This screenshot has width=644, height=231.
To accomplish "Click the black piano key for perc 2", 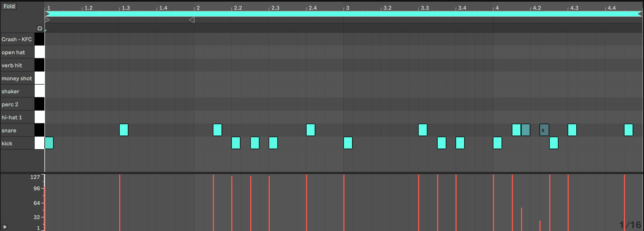I will click(40, 104).
